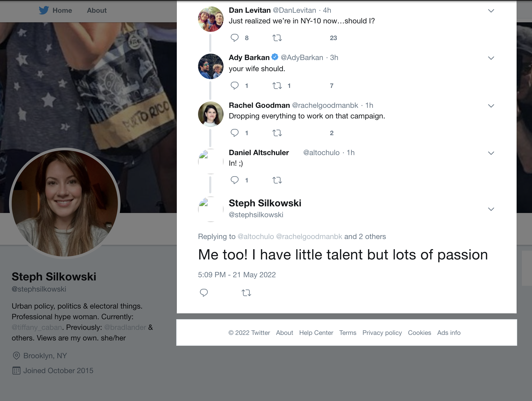This screenshot has height=401, width=532.
Task: Retweet Ady Barkan's reply
Action: (x=277, y=86)
